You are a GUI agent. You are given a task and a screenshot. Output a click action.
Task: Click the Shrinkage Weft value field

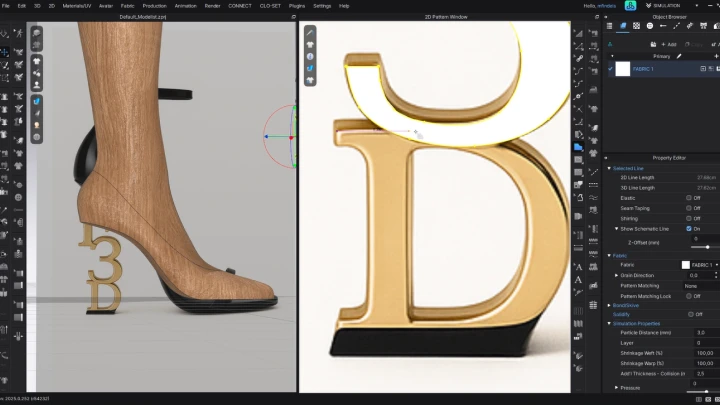pos(706,353)
